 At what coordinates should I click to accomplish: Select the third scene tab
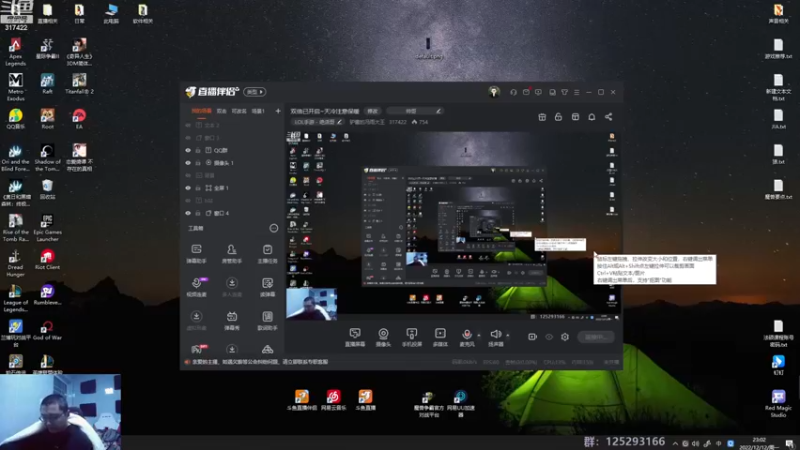coord(239,111)
